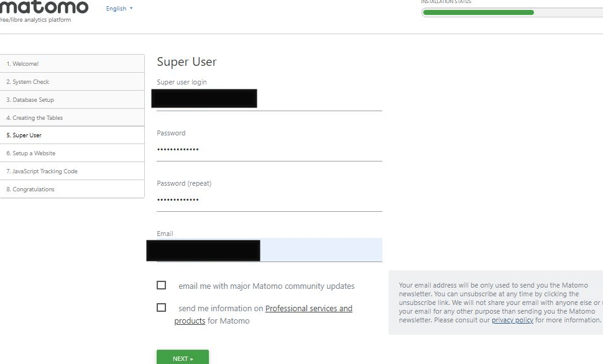Open the Database Setup step
The width and height of the screenshot is (603, 364).
click(72, 100)
